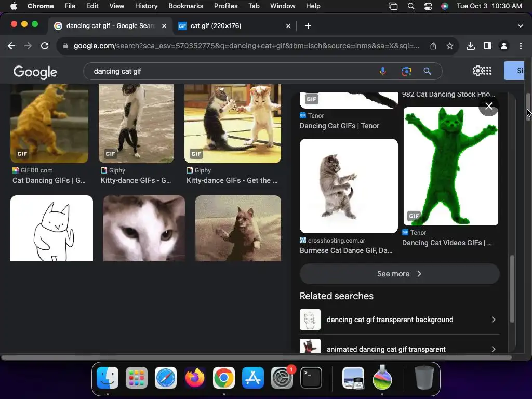Click the address bar URL
The height and width of the screenshot is (399, 532).
(x=246, y=46)
